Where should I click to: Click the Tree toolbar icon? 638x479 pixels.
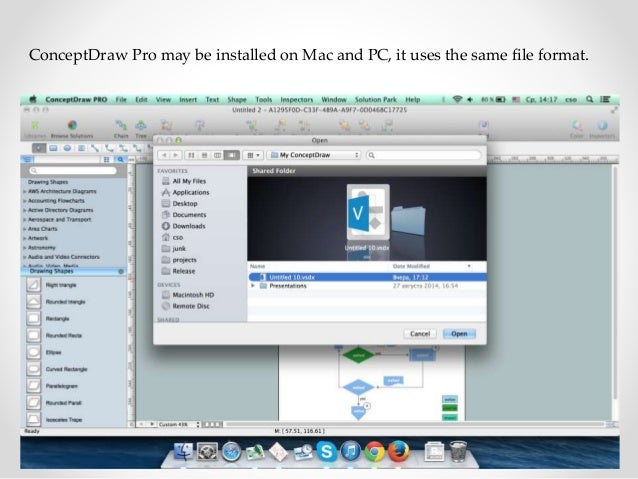pyautogui.click(x=141, y=125)
